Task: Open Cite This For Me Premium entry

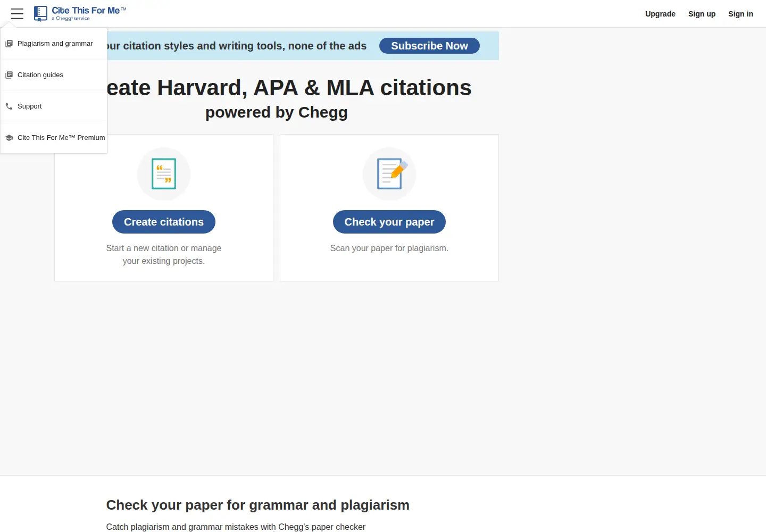Action: tap(54, 138)
